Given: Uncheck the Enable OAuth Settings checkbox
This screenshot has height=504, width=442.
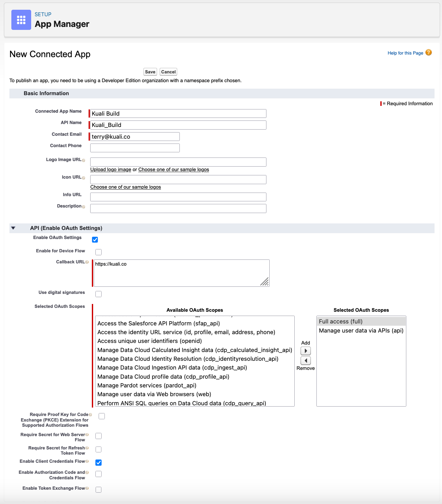Looking at the screenshot, I should pyautogui.click(x=95, y=240).
